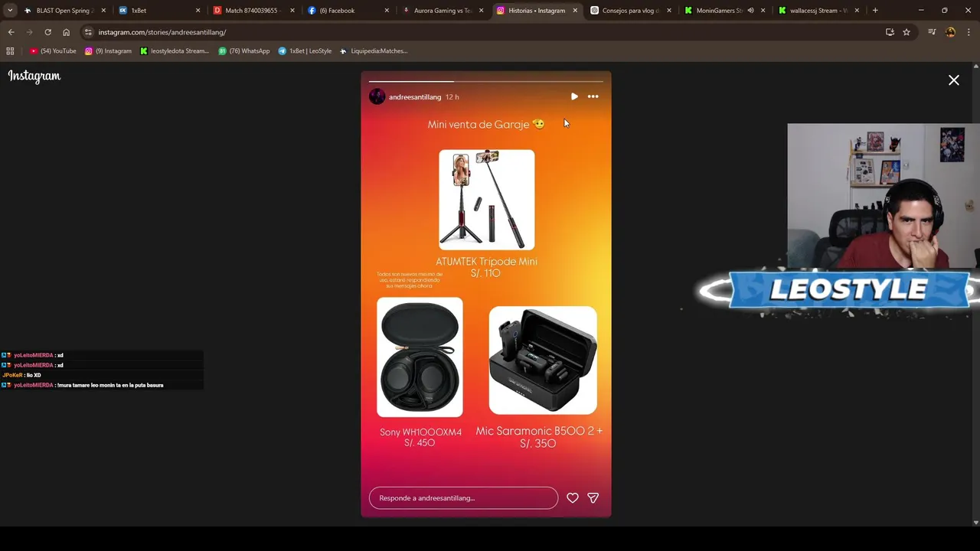Open the Chrome profile avatar

click(x=950, y=32)
